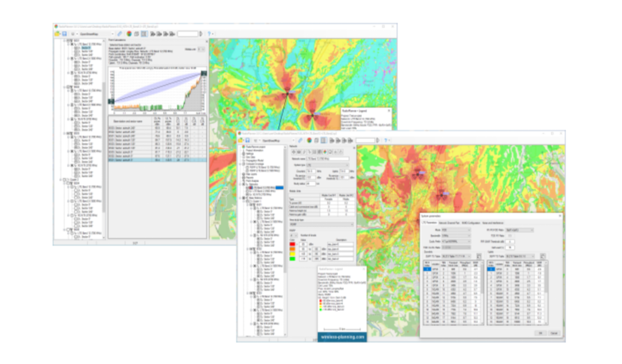
Task: Click Cancel in the System parameters dialog
Action: pyautogui.click(x=554, y=333)
